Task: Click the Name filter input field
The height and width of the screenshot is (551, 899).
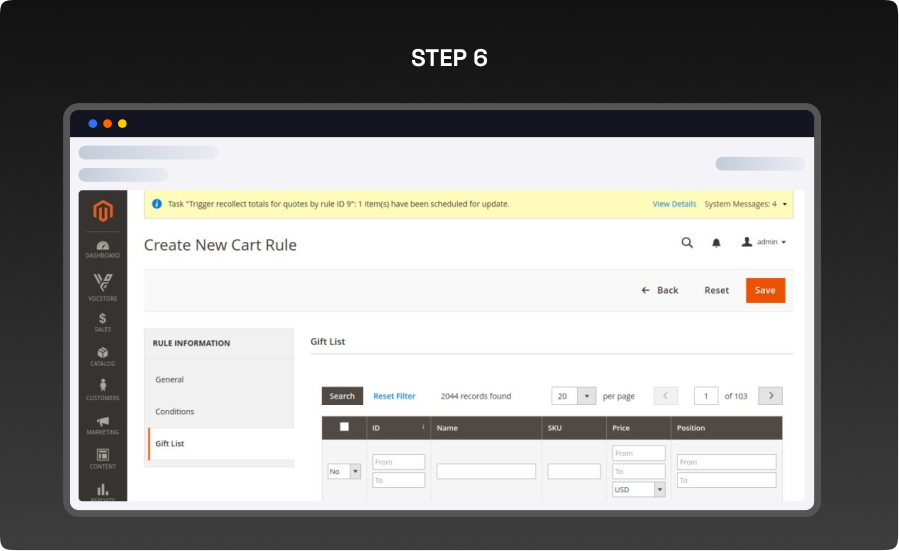Action: [486, 471]
